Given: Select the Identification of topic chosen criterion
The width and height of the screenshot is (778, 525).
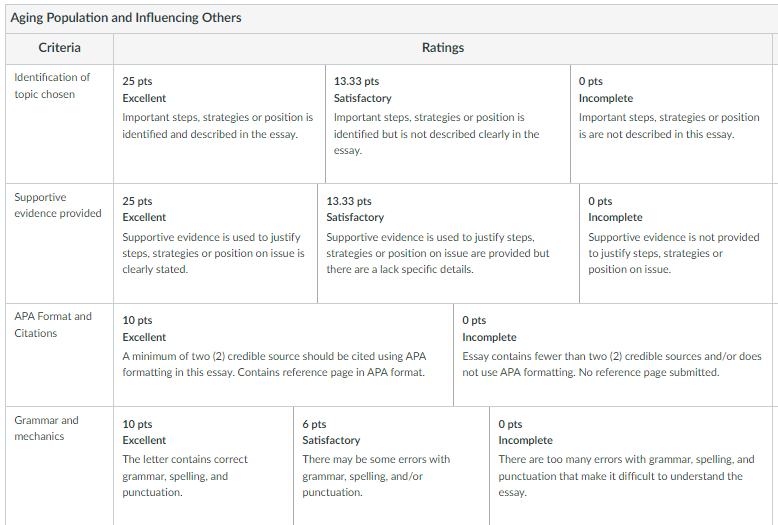Looking at the screenshot, I should (x=52, y=86).
